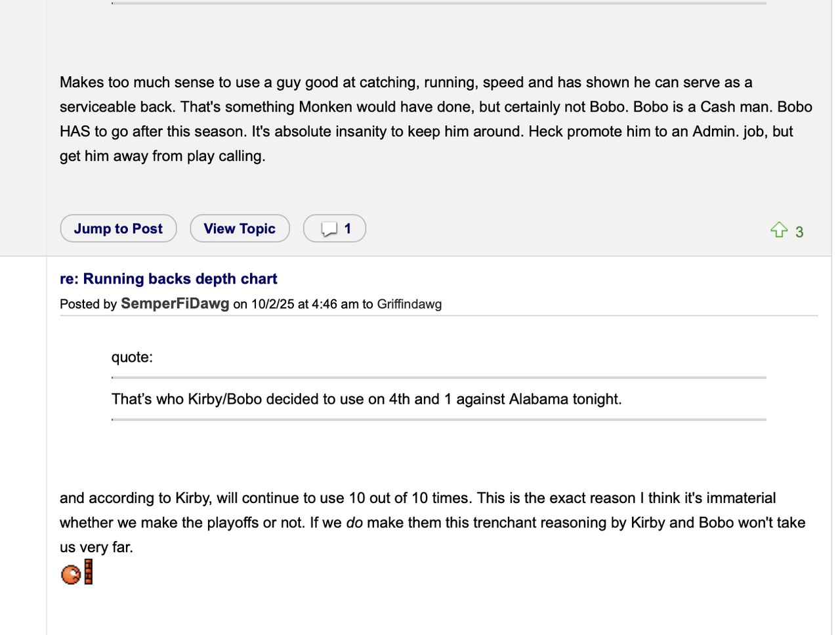
Task: Open the re: Running backs depth chart link
Action: (168, 278)
